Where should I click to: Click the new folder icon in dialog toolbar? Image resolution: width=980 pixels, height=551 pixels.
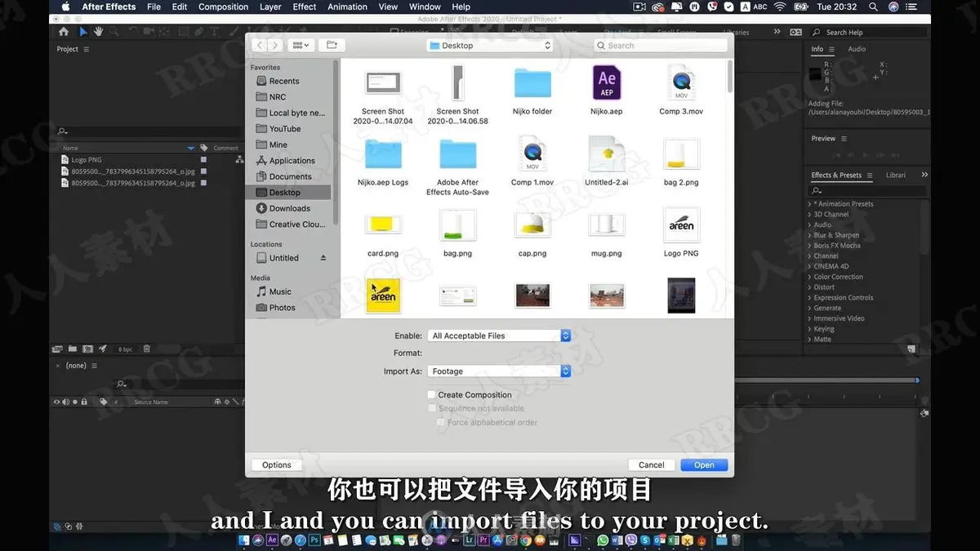[x=331, y=45]
